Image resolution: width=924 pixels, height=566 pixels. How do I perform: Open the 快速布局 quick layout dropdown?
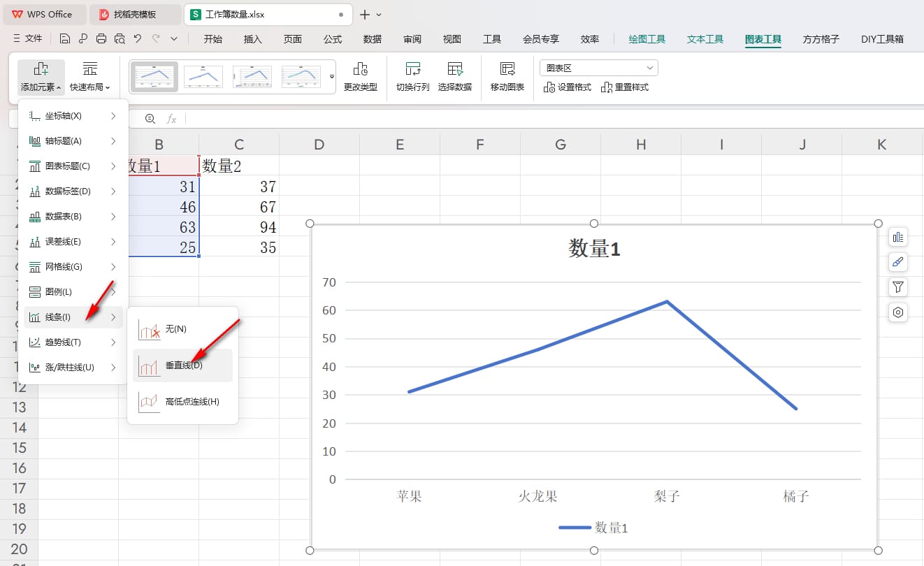click(90, 78)
